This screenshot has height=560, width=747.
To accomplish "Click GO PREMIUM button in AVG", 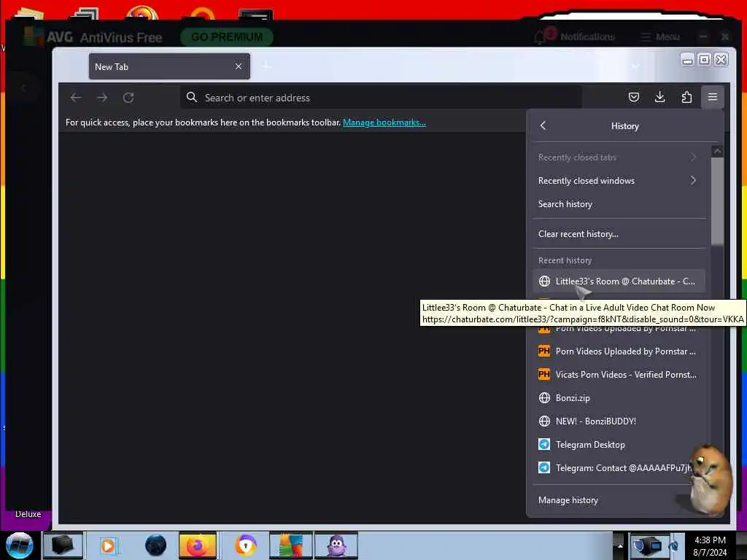I will pos(227,36).
